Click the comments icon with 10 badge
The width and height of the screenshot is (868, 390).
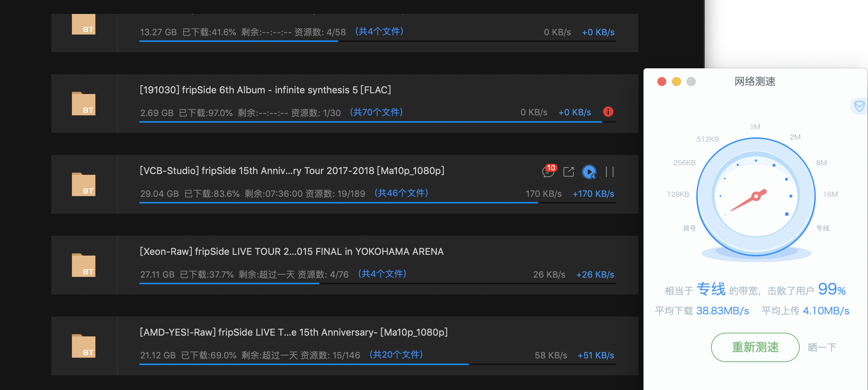click(548, 171)
